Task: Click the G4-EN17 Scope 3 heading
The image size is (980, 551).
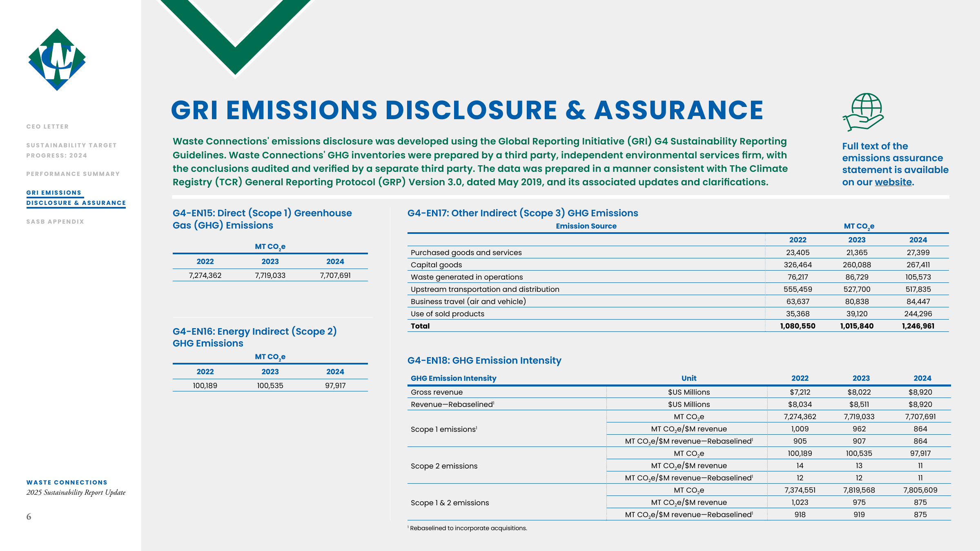Action: coord(523,213)
